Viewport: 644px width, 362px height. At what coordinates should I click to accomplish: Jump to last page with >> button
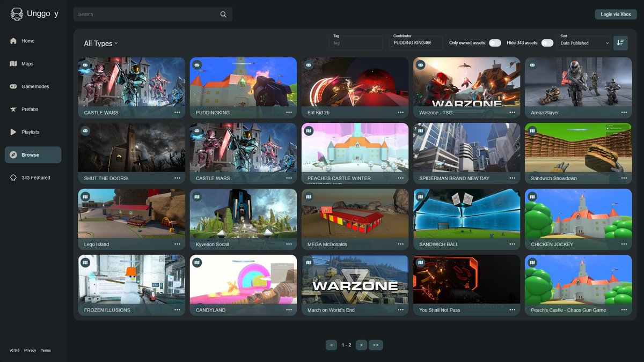pyautogui.click(x=376, y=345)
